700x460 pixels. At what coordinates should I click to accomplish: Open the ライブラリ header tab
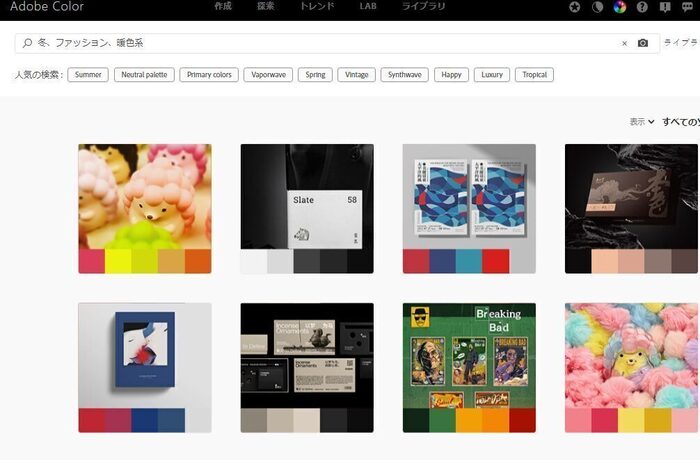point(423,6)
